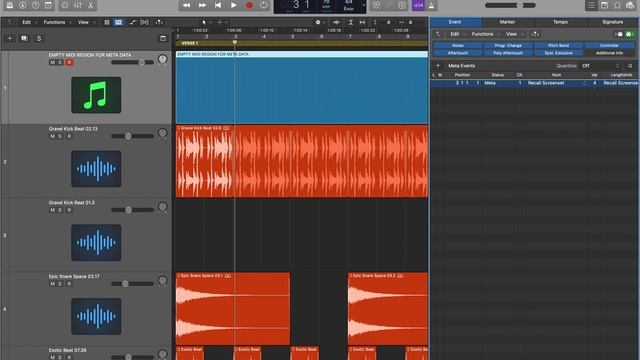The height and width of the screenshot is (360, 640).
Task: Open the Command-click tool menu
Action: click(220, 22)
